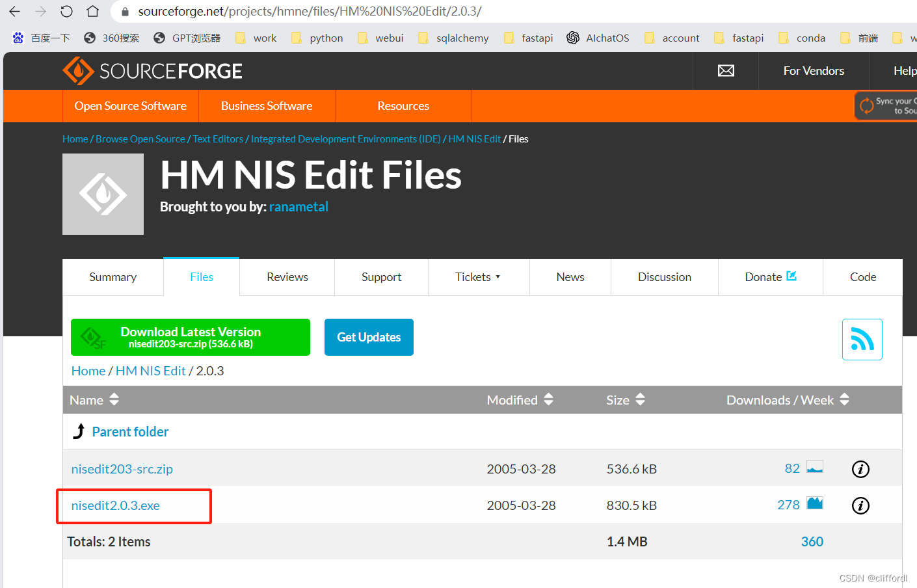The width and height of the screenshot is (917, 588).
Task: Show info for nisedit203-src.zip
Action: [x=860, y=469]
